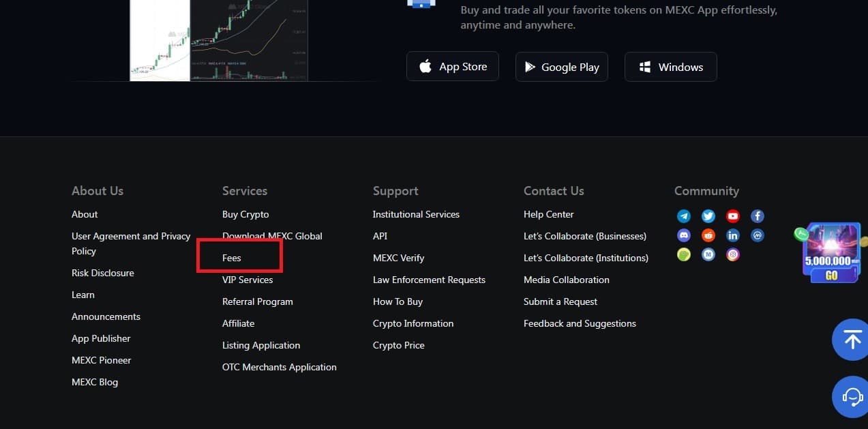Open the Institutional Services link

pos(416,214)
